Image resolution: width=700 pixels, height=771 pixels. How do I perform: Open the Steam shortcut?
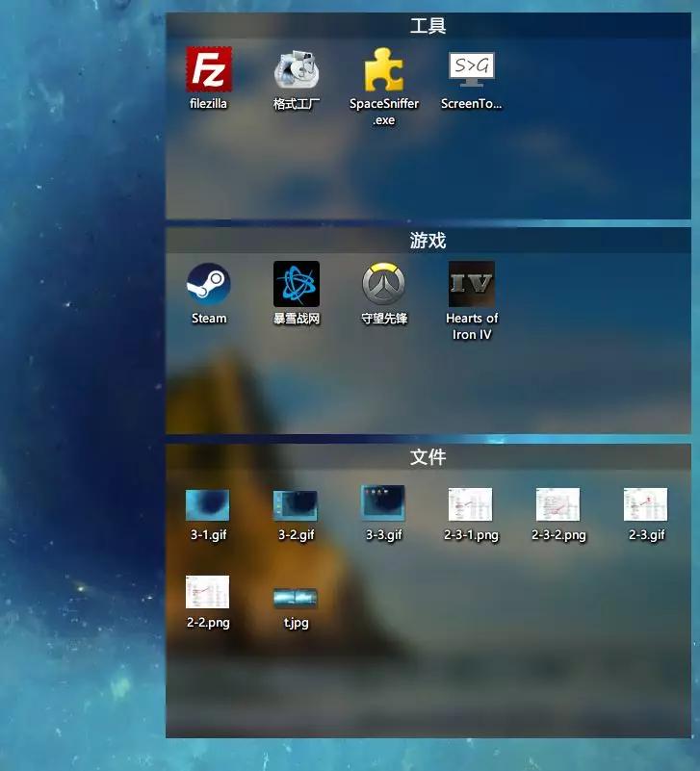tap(209, 285)
